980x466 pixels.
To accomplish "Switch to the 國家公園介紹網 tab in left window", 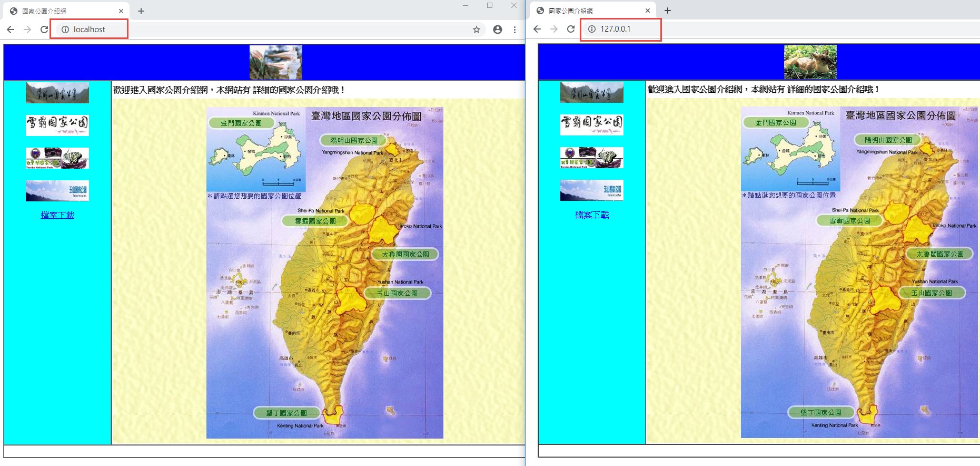I will (x=63, y=11).
